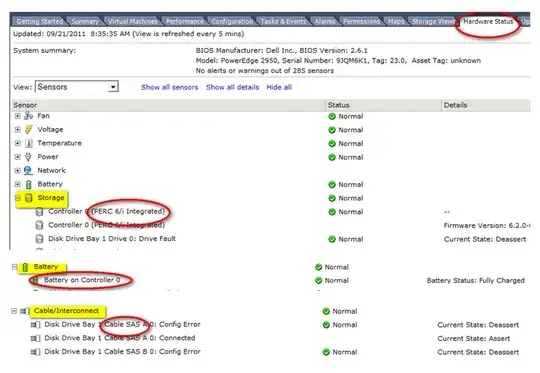Click 'Battery Status: Fully Charged' detail text
Viewport: 540px width, 373px height.
point(476,280)
